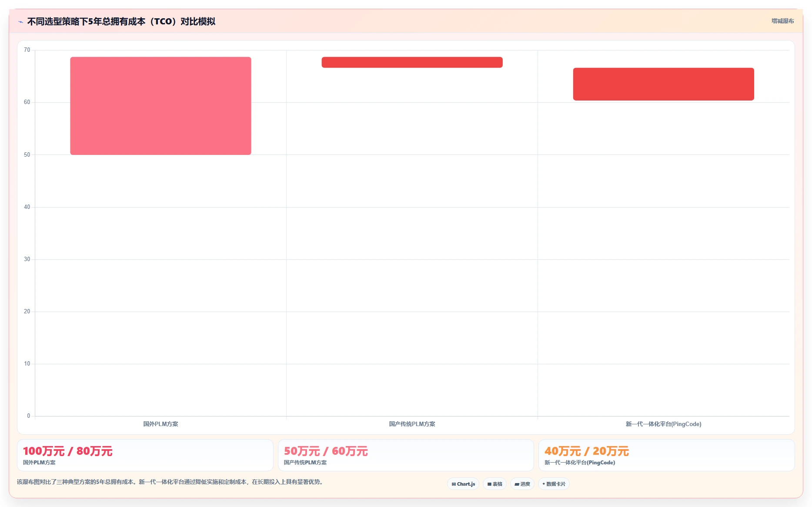Click the red bar for 新一代一体化平台(PingCode)
This screenshot has width=812, height=507.
click(x=663, y=84)
